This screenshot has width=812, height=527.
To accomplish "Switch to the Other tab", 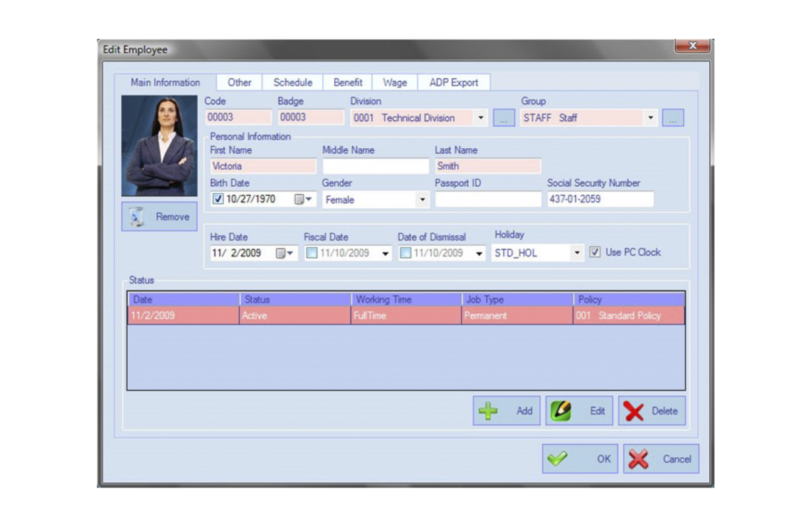I will click(240, 82).
